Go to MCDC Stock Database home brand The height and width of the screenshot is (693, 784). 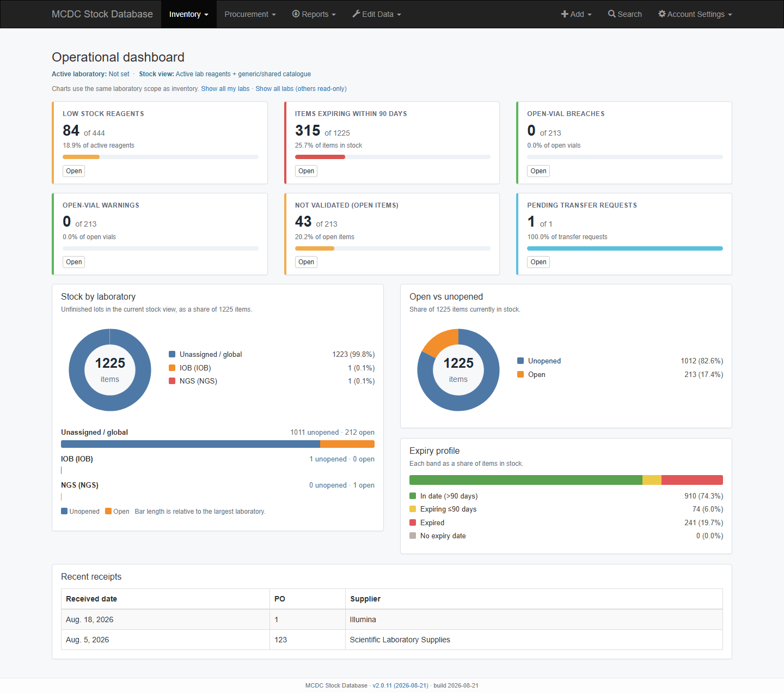(102, 14)
